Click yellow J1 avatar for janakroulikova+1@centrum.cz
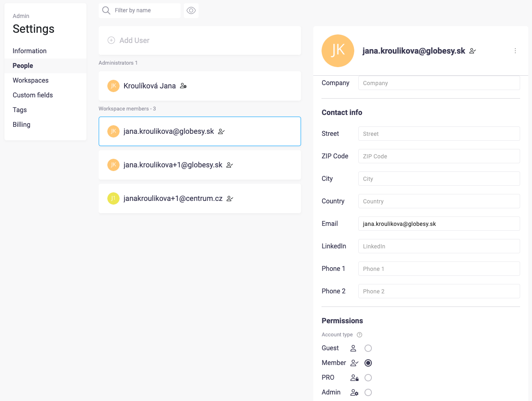Image resolution: width=532 pixels, height=401 pixels. (x=113, y=198)
